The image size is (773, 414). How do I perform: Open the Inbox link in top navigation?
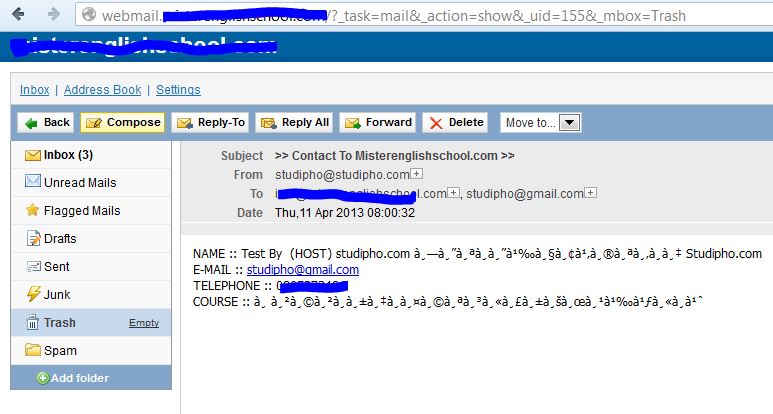35,90
